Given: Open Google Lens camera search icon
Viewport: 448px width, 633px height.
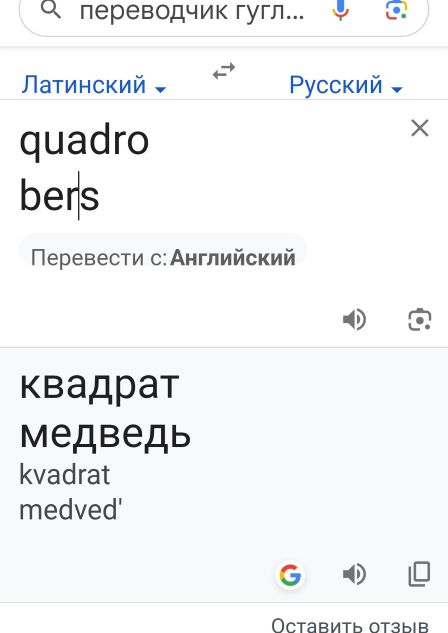Looking at the screenshot, I should pos(397,10).
